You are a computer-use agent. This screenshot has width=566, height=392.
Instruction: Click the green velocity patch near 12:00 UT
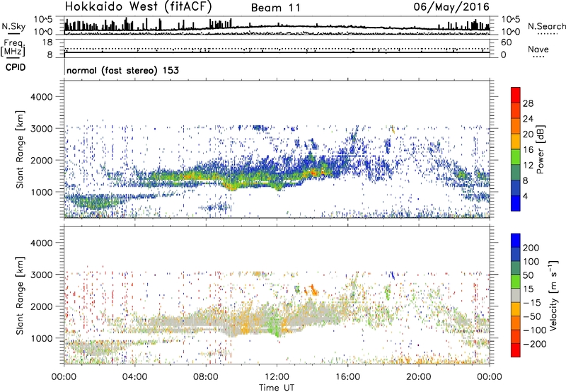coord(275,323)
